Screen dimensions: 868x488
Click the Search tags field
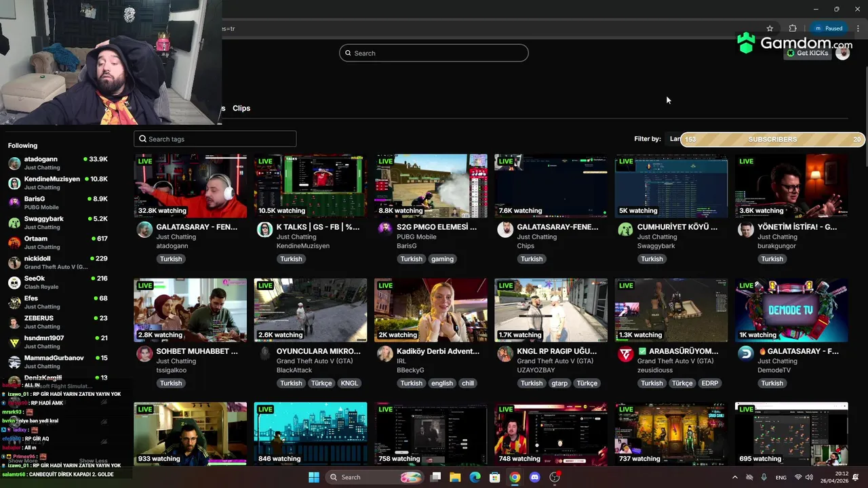[x=215, y=139]
